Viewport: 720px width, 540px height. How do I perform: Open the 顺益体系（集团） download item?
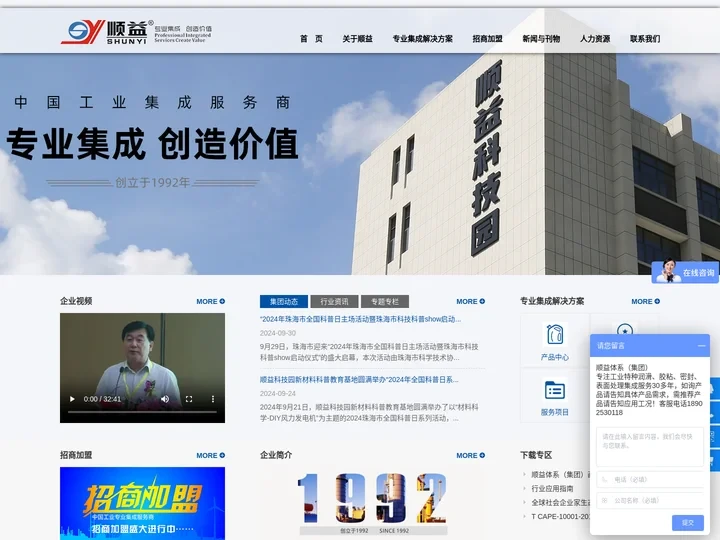(x=560, y=474)
